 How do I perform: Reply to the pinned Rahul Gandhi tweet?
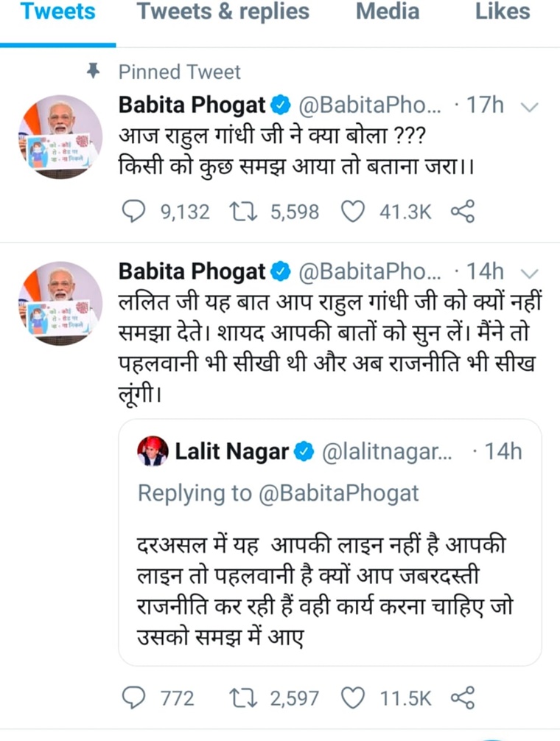133,212
